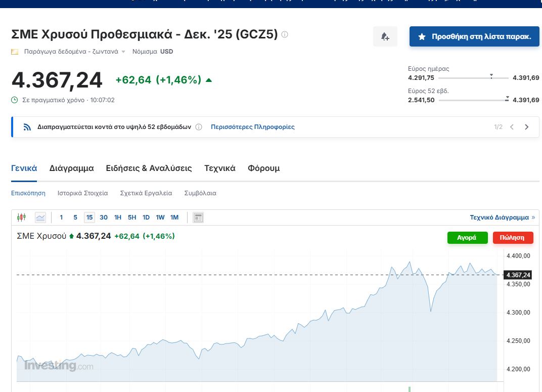Select the 1H chart interval

118,217
